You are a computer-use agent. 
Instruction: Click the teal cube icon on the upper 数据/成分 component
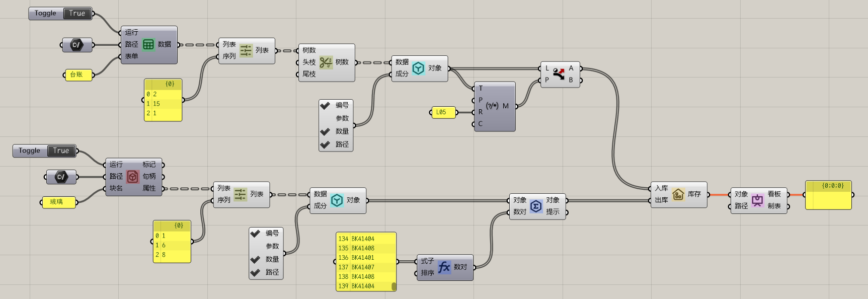coord(418,68)
